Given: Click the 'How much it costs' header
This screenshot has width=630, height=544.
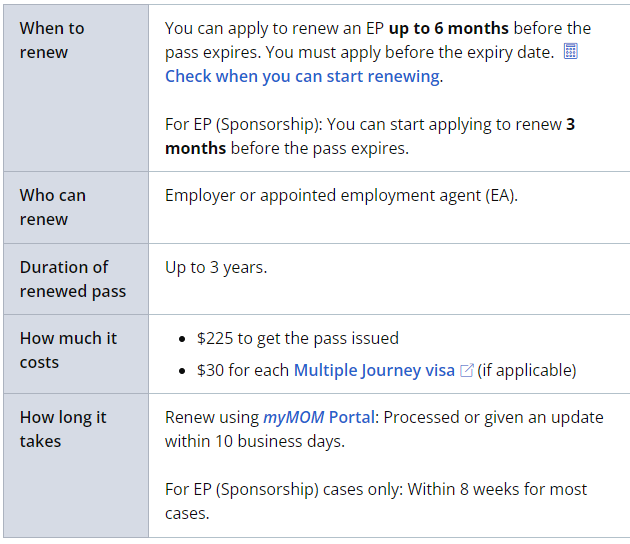Looking at the screenshot, I should coord(68,350).
